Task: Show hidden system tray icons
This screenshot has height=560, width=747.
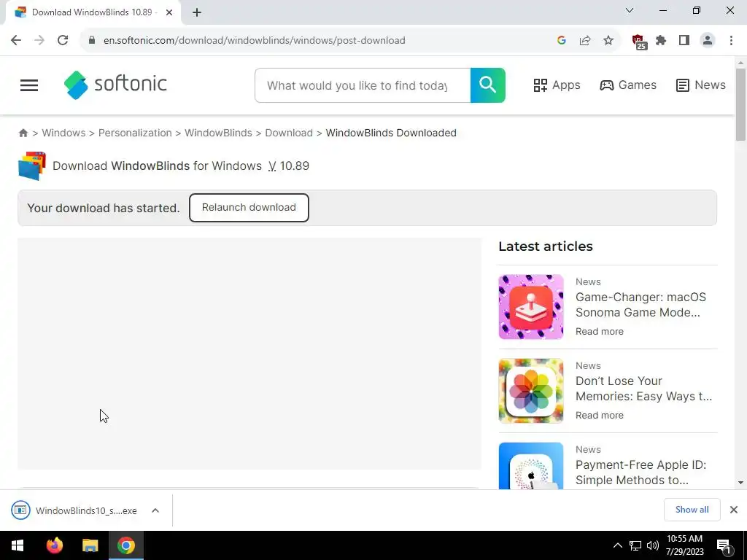Action: 617,545
